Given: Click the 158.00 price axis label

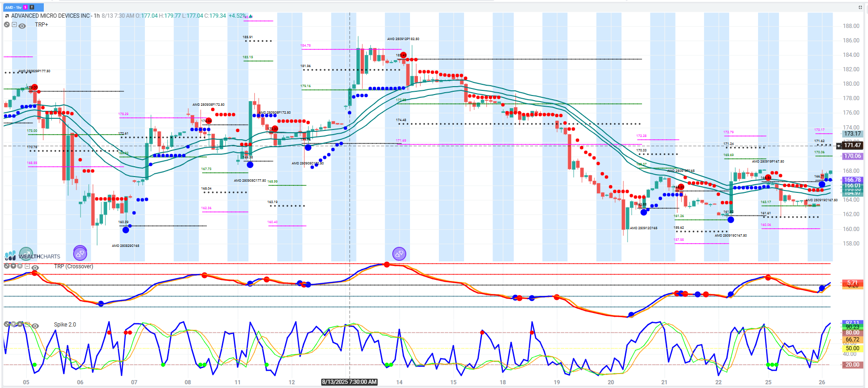Looking at the screenshot, I should tap(851, 244).
